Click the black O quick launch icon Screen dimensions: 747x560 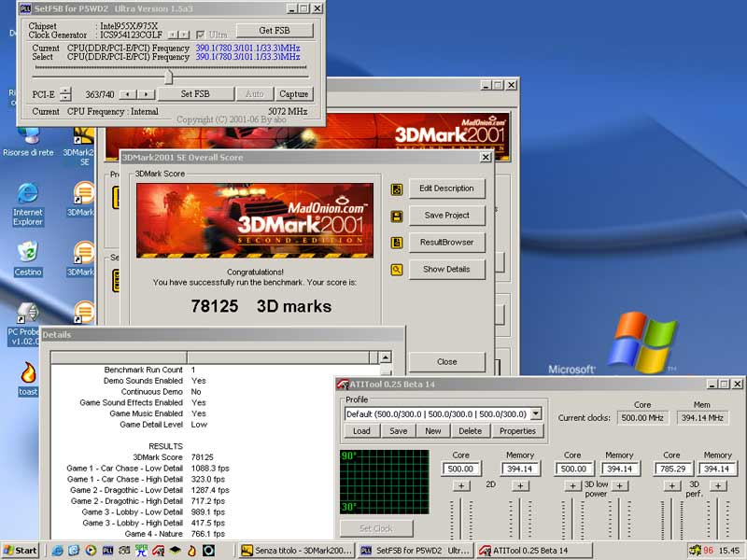click(x=208, y=551)
